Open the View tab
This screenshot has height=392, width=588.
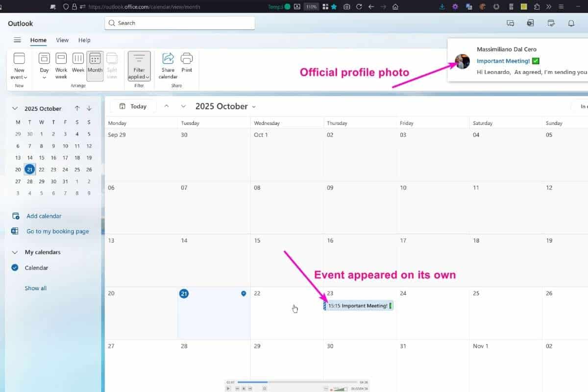click(62, 40)
